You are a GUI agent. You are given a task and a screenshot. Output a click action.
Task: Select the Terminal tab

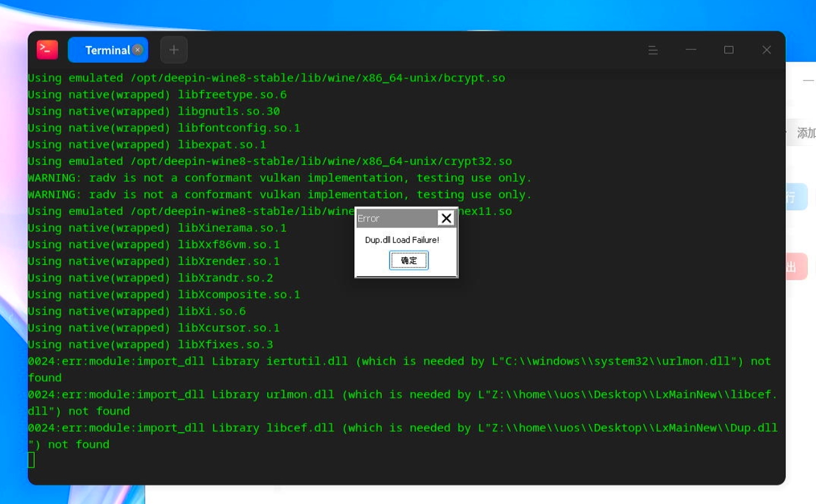[108, 50]
